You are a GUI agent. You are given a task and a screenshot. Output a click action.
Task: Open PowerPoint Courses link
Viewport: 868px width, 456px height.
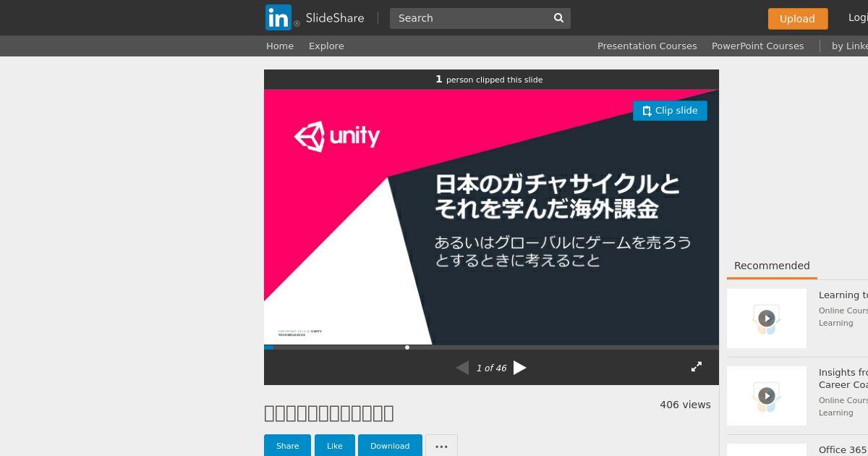757,46
